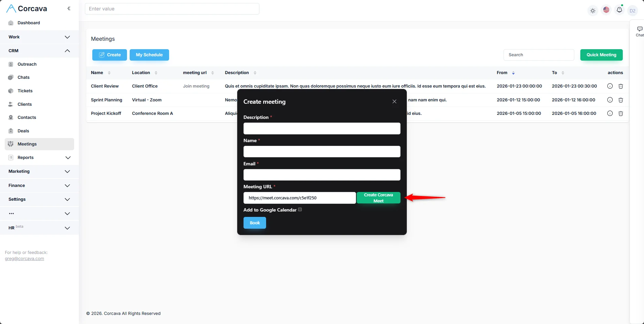Collapse sidebar with double chevron icon
Viewport: 644px width, 324px height.
69,8
